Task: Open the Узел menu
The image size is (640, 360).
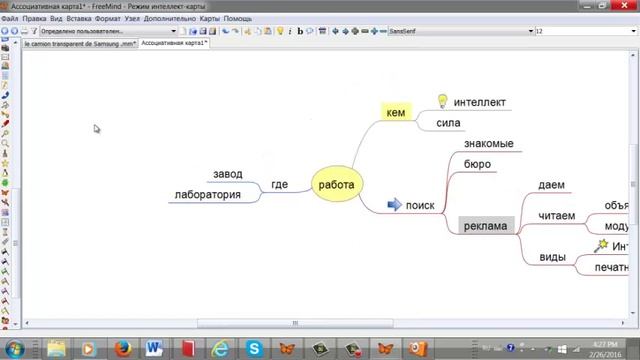Action: [132, 19]
